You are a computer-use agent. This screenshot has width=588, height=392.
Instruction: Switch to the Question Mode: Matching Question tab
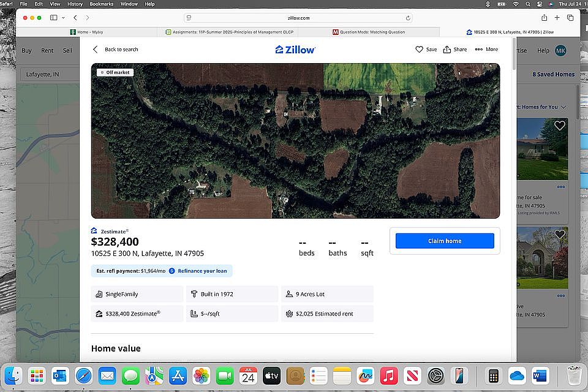point(369,32)
